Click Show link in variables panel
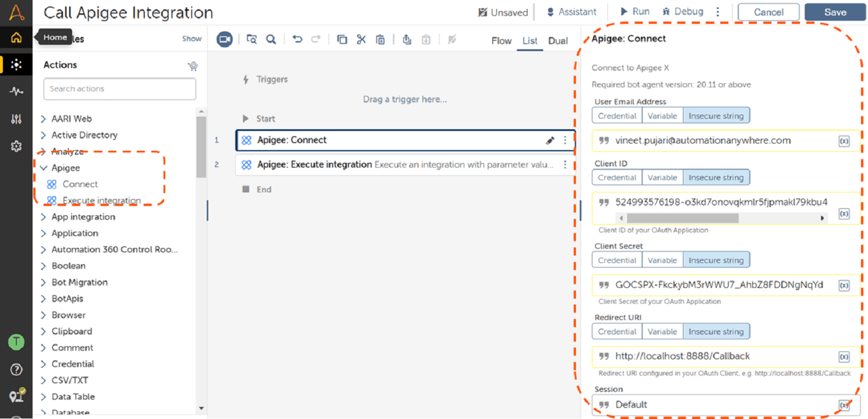The image size is (868, 419). tap(191, 38)
